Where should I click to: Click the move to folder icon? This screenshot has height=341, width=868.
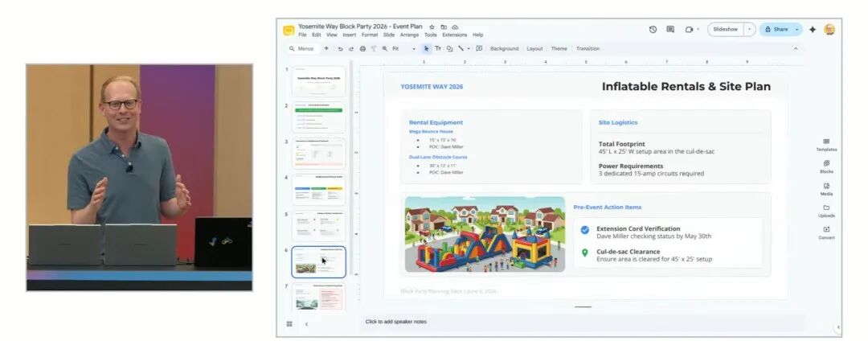(444, 27)
